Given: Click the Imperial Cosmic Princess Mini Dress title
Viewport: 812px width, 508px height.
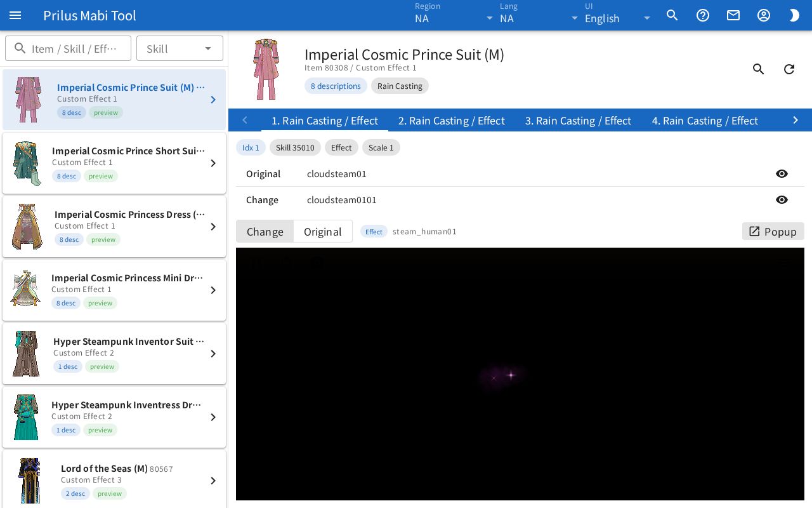Looking at the screenshot, I should click(127, 277).
